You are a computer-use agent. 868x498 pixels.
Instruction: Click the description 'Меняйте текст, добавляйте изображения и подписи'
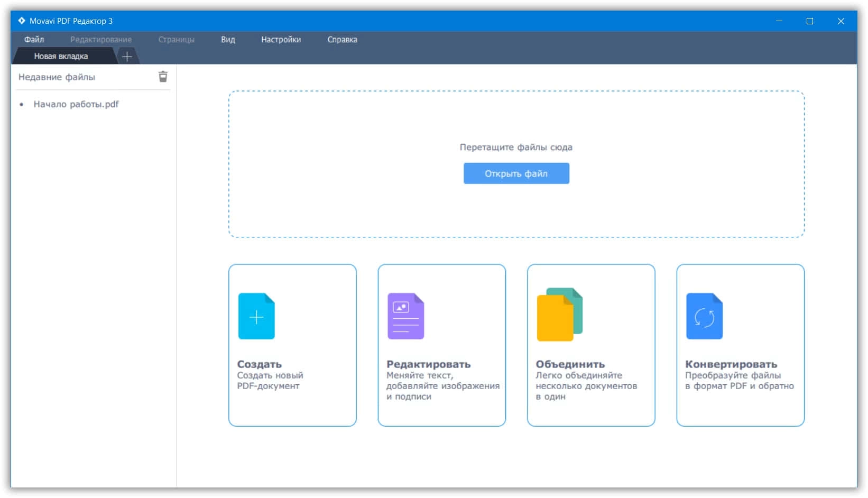[443, 386]
